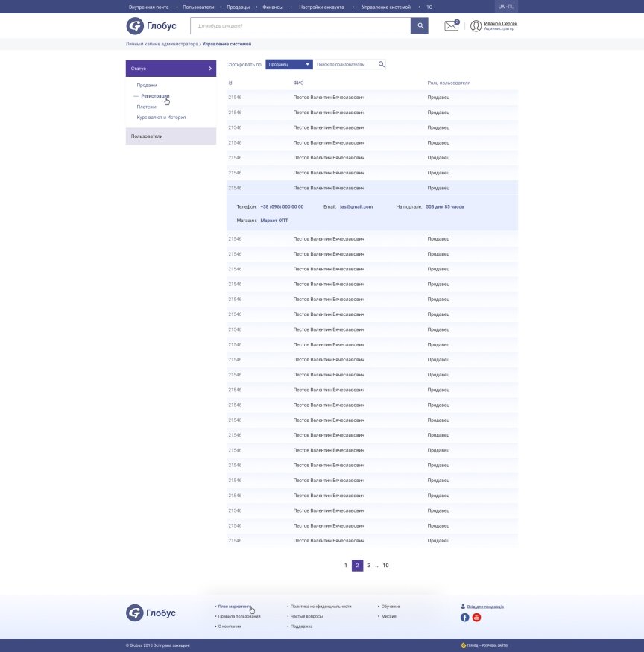Open the Пользователи sidebar section
The width and height of the screenshot is (644, 652).
171,136
